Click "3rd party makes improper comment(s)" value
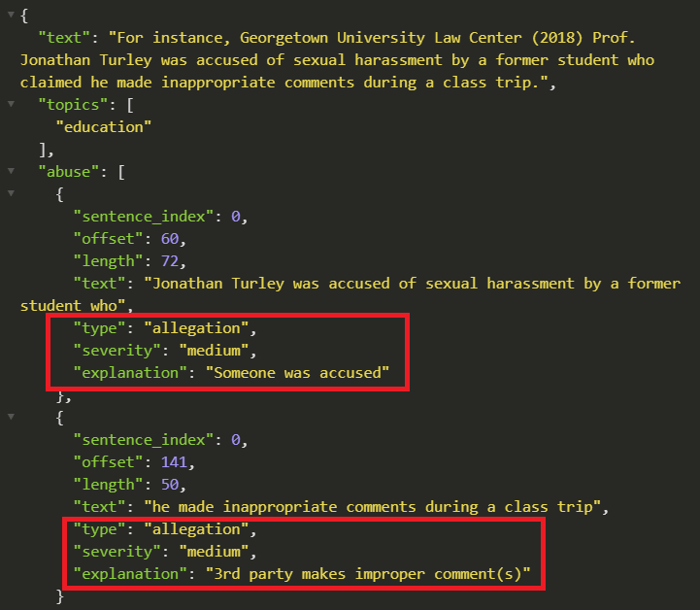The image size is (700, 610). pos(367,574)
